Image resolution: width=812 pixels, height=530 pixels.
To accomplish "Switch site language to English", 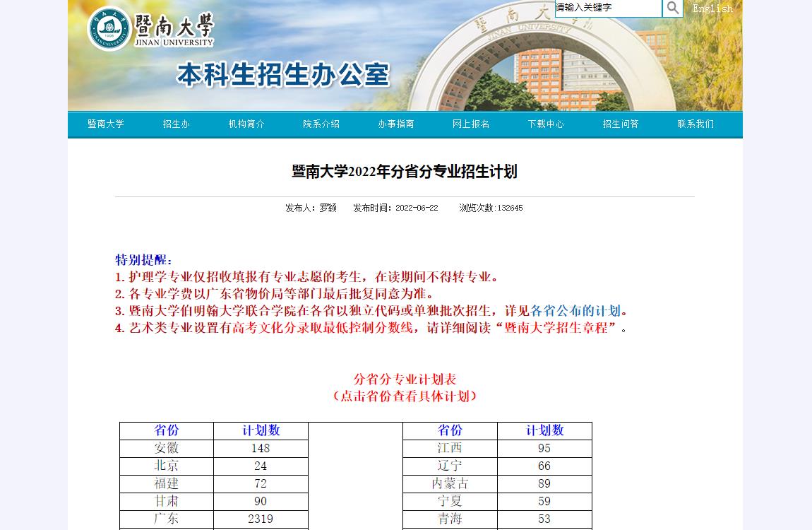I will point(712,8).
